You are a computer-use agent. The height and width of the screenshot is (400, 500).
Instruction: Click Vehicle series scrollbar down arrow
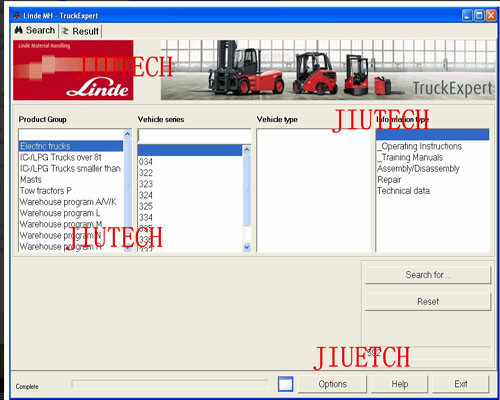[247, 247]
